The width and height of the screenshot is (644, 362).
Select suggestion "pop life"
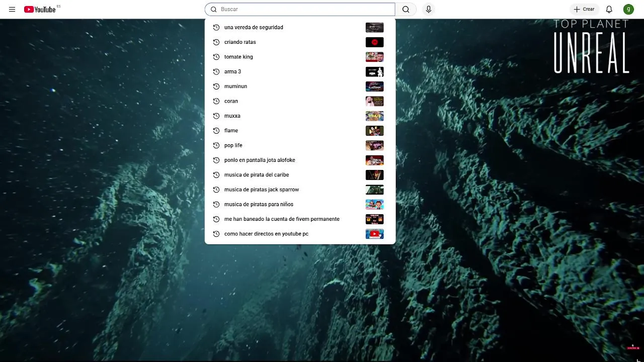pyautogui.click(x=300, y=145)
